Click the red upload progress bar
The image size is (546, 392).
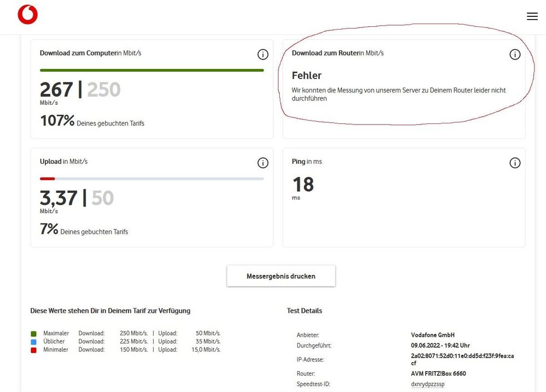(x=48, y=179)
